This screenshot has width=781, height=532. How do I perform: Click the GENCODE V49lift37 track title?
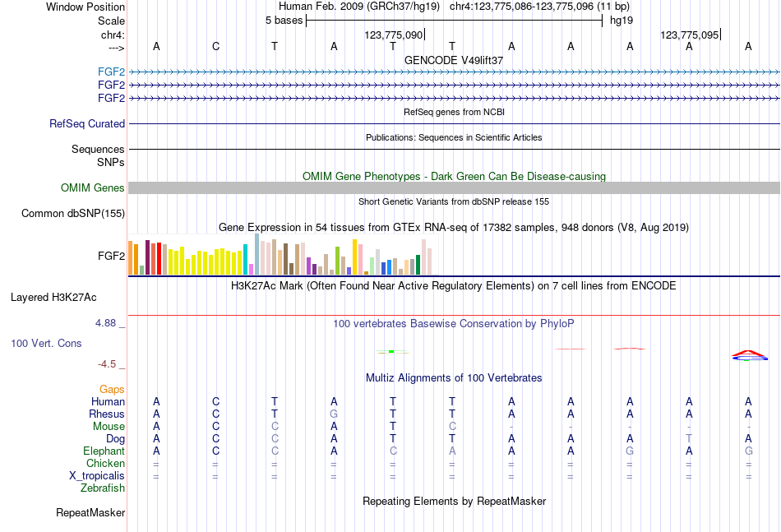(x=454, y=60)
